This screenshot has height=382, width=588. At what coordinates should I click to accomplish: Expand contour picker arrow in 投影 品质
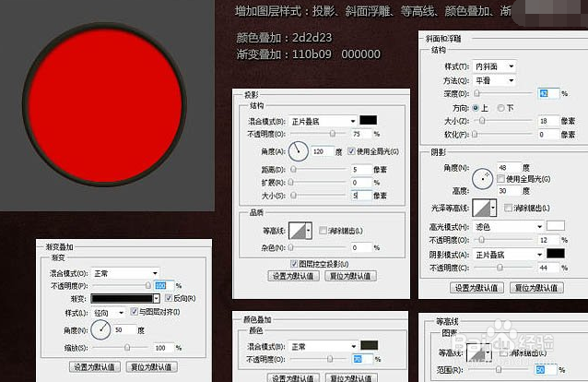coord(309,231)
